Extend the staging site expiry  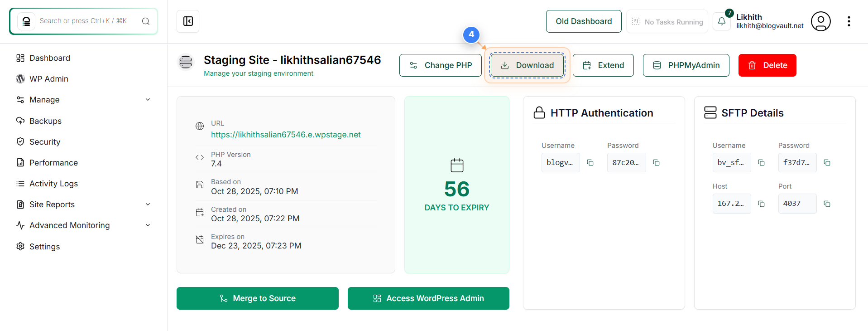pos(603,65)
